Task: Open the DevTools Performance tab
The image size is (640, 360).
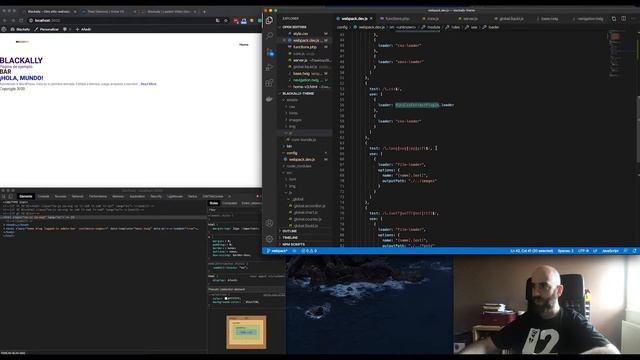Action: [98, 196]
